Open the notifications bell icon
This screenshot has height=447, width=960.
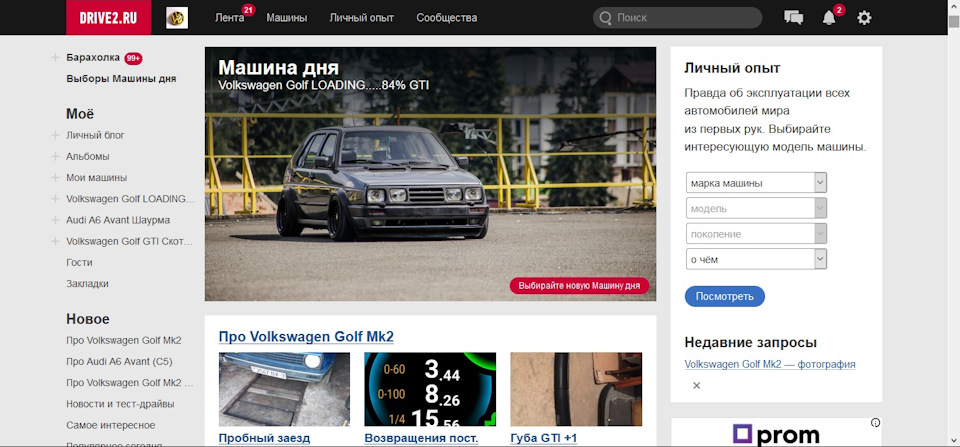tap(829, 18)
